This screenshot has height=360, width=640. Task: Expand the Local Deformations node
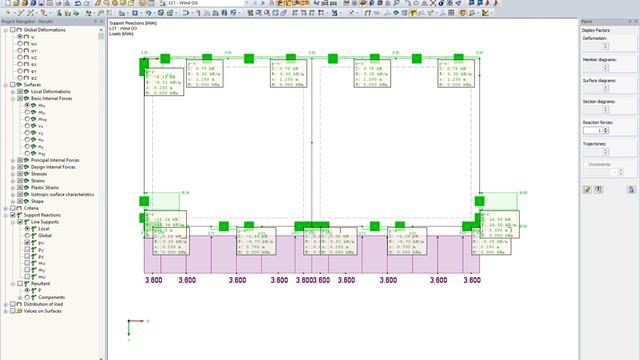[x=13, y=91]
